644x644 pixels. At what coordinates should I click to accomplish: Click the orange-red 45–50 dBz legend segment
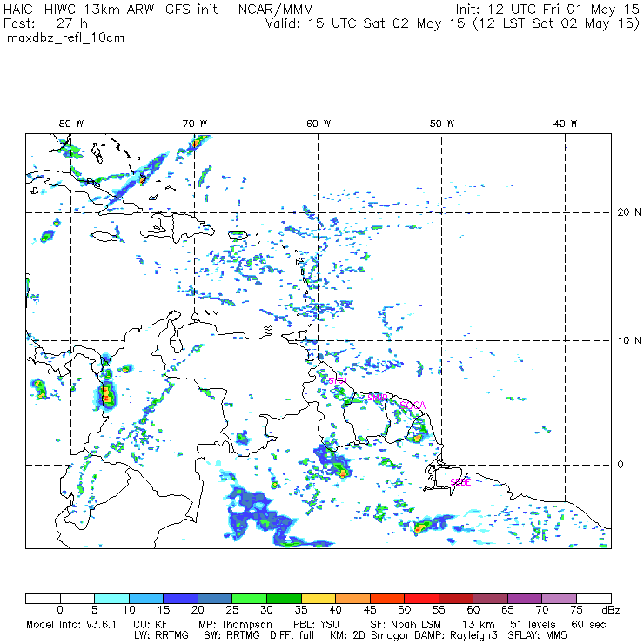coord(387,598)
